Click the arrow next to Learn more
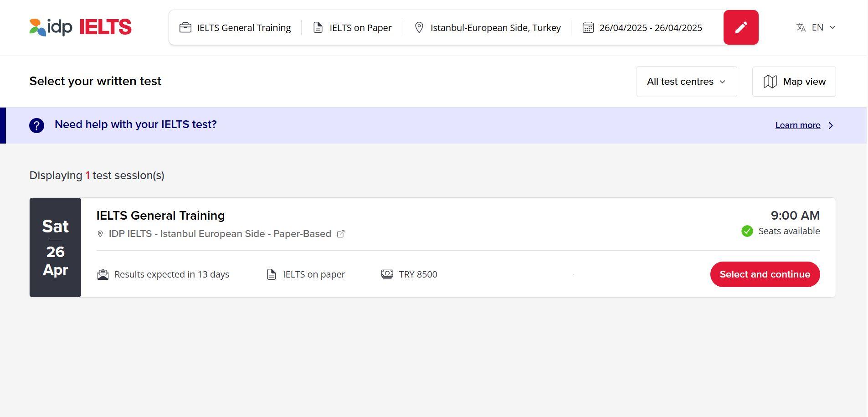Viewport: 868px width, 417px height. (831, 125)
